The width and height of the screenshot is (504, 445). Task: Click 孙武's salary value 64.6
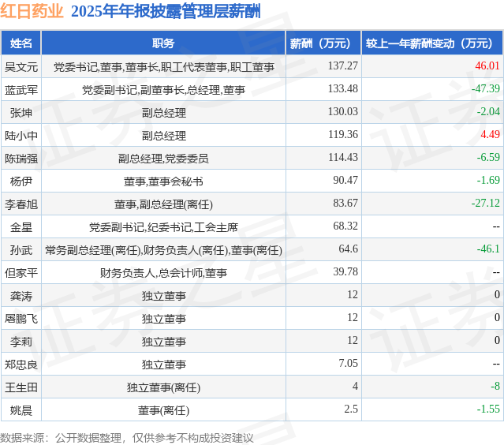tap(348, 249)
